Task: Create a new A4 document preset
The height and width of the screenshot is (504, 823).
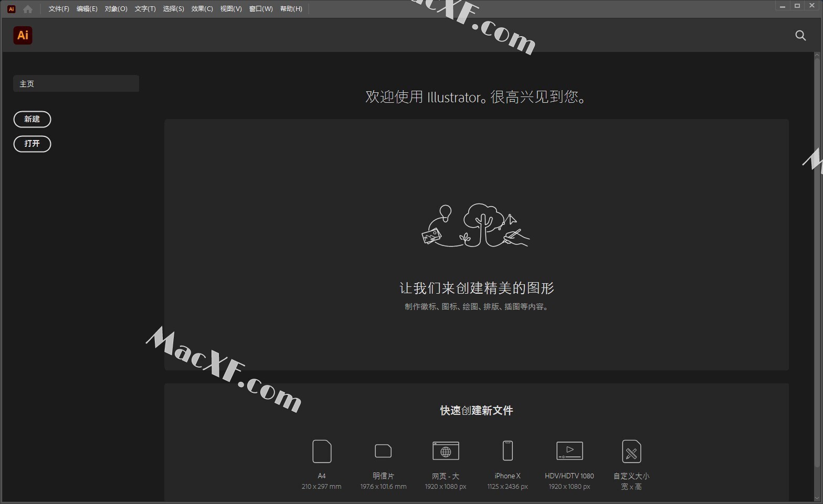Action: 322,451
